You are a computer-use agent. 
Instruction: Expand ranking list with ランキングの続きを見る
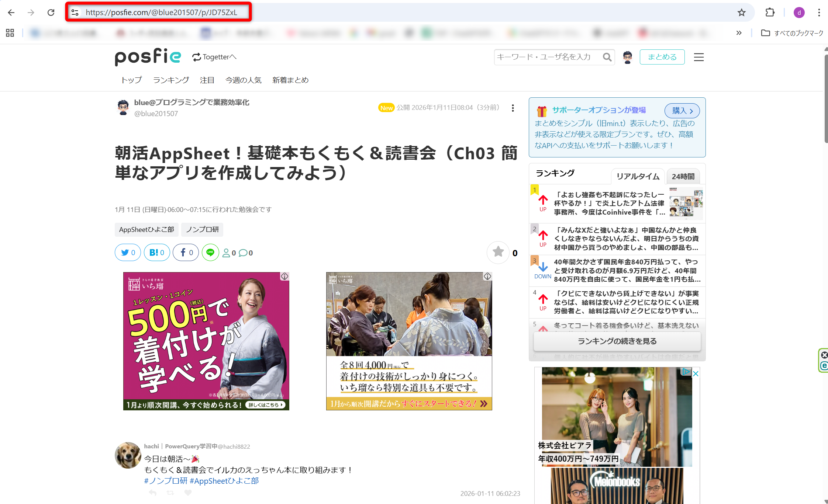point(617,341)
